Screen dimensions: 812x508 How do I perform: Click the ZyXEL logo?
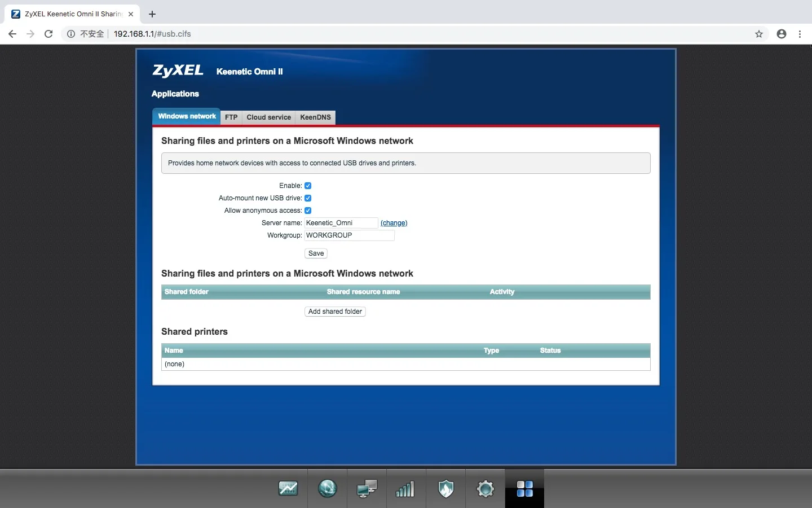coord(178,71)
